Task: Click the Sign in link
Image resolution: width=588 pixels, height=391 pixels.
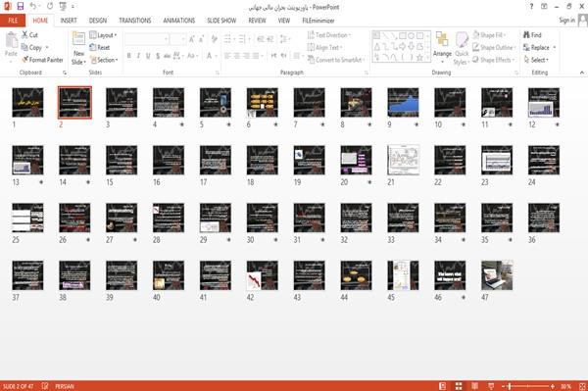Action: tap(566, 21)
